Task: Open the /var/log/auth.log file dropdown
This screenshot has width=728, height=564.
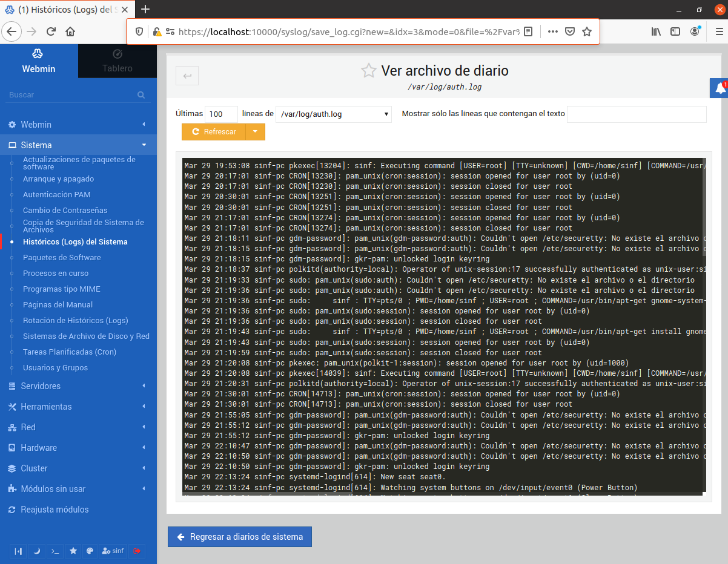Action: pos(333,114)
